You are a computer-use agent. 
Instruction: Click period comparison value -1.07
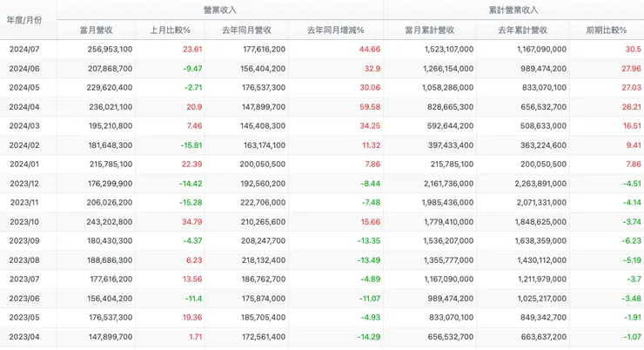tap(632, 336)
